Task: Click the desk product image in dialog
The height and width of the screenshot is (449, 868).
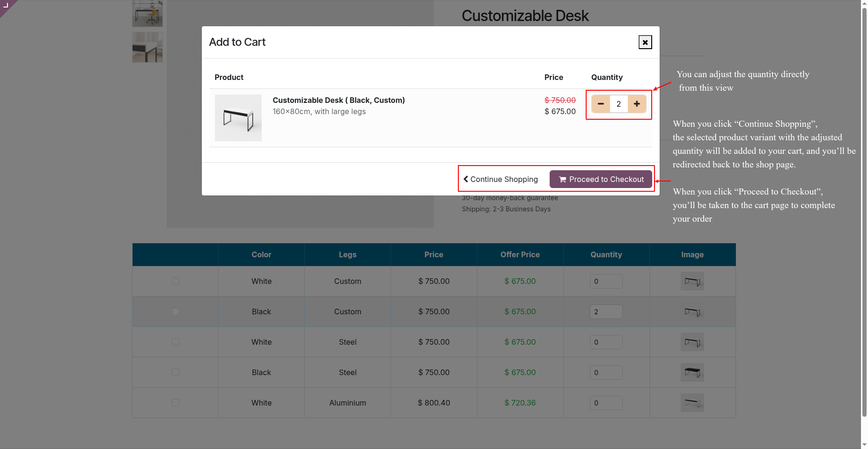Action: (238, 118)
